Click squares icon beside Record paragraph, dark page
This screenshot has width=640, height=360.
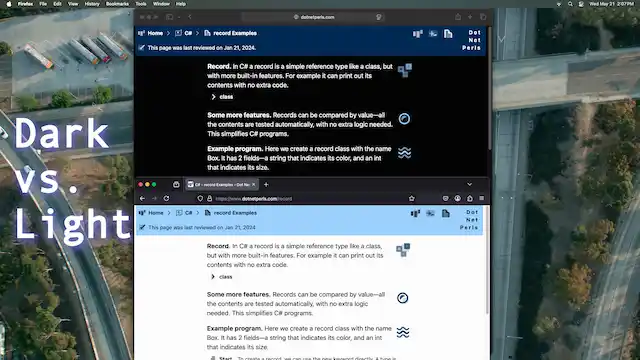tap(404, 70)
